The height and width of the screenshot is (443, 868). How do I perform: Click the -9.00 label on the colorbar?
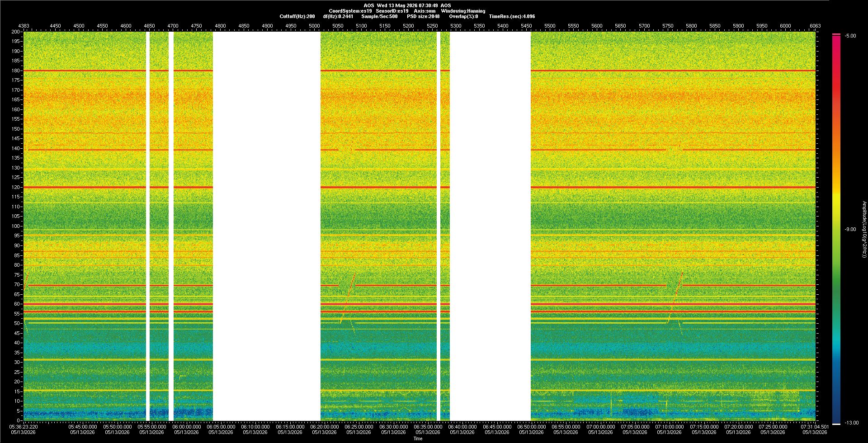coord(850,230)
